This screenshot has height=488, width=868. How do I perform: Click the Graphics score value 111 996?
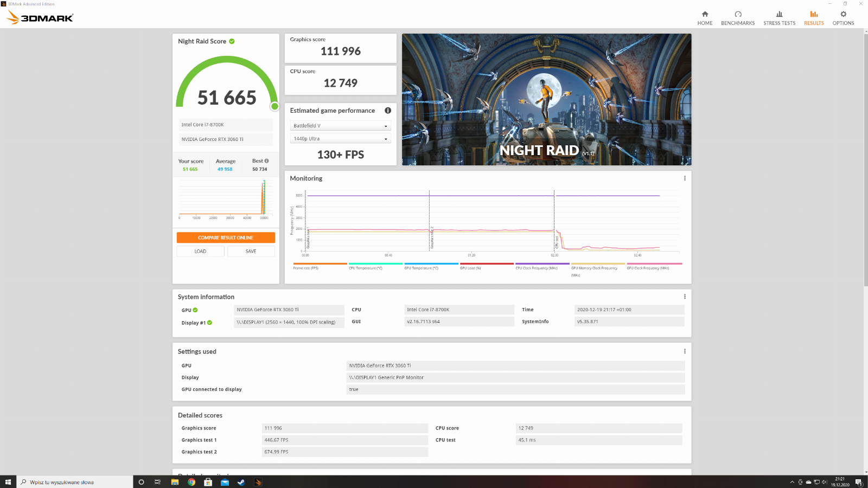pos(341,52)
